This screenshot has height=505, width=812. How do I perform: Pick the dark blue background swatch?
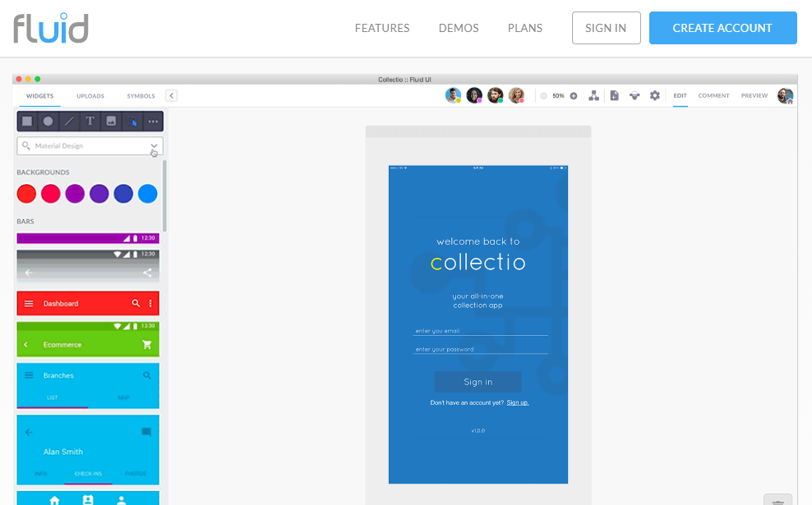[123, 194]
